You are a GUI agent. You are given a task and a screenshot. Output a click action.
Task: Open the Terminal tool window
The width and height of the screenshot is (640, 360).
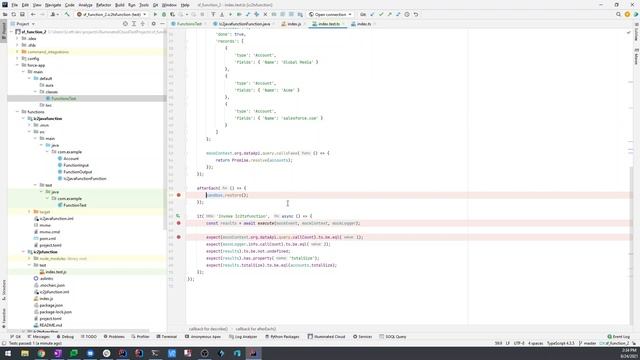pos(167,337)
